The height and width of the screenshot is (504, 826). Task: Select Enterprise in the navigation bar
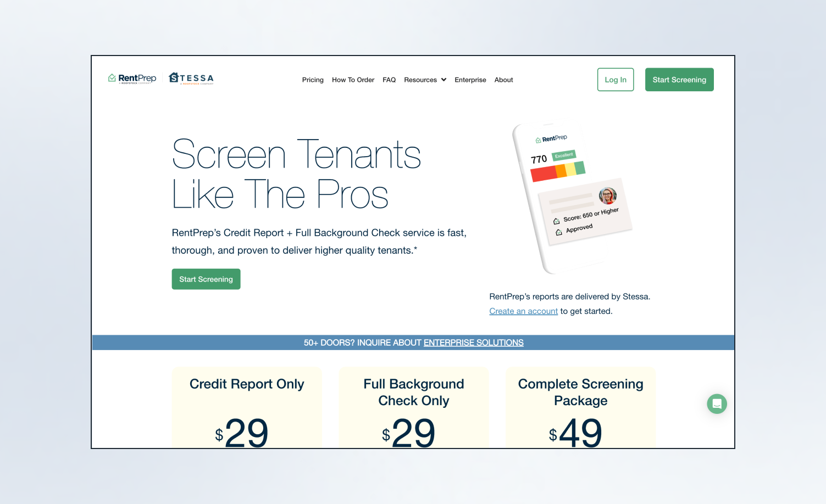pyautogui.click(x=470, y=80)
